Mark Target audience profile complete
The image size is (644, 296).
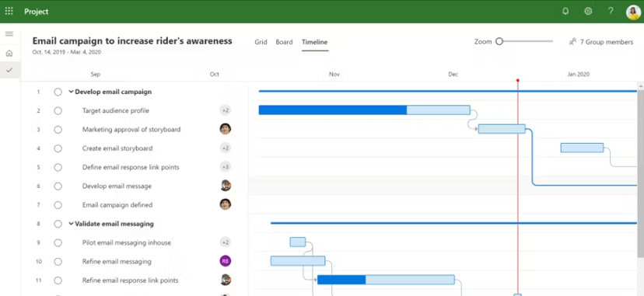[58, 110]
